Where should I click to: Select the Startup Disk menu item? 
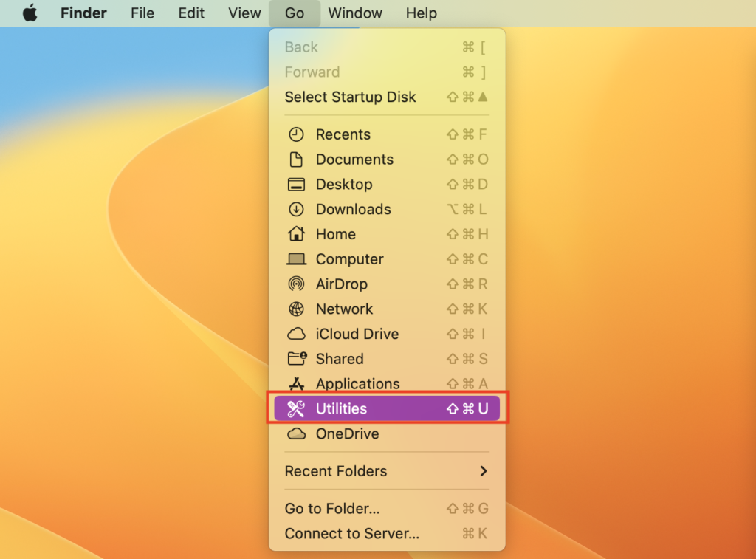click(x=350, y=97)
